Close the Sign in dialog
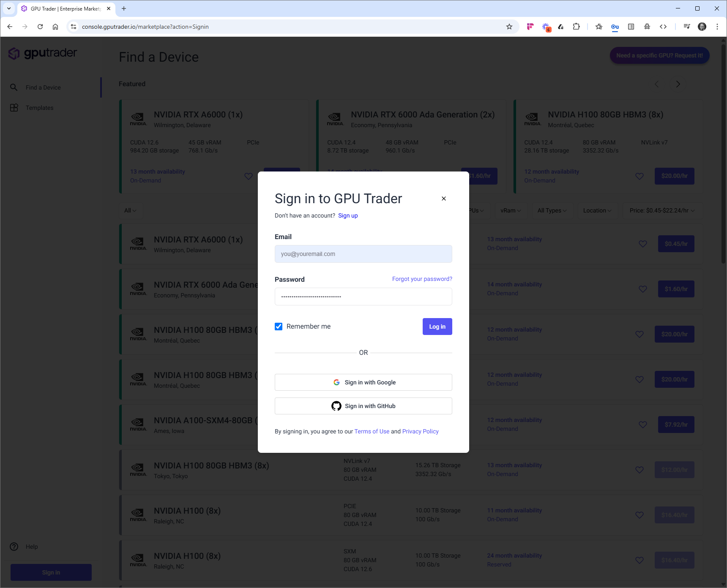The width and height of the screenshot is (727, 588). 444,199
